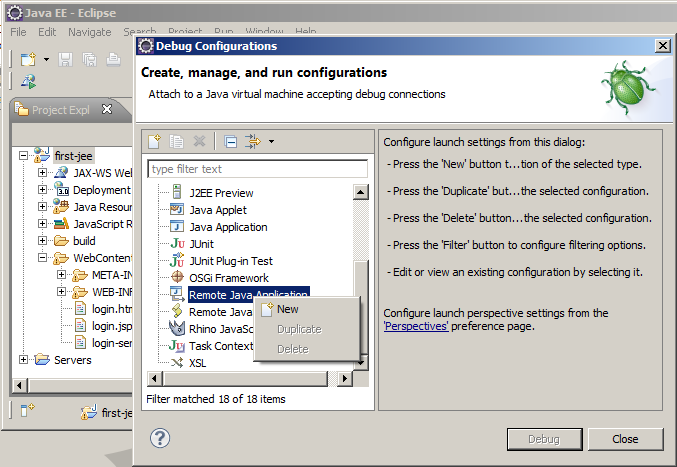Select Java Applet in the list
The height and width of the screenshot is (467, 677).
(x=218, y=210)
